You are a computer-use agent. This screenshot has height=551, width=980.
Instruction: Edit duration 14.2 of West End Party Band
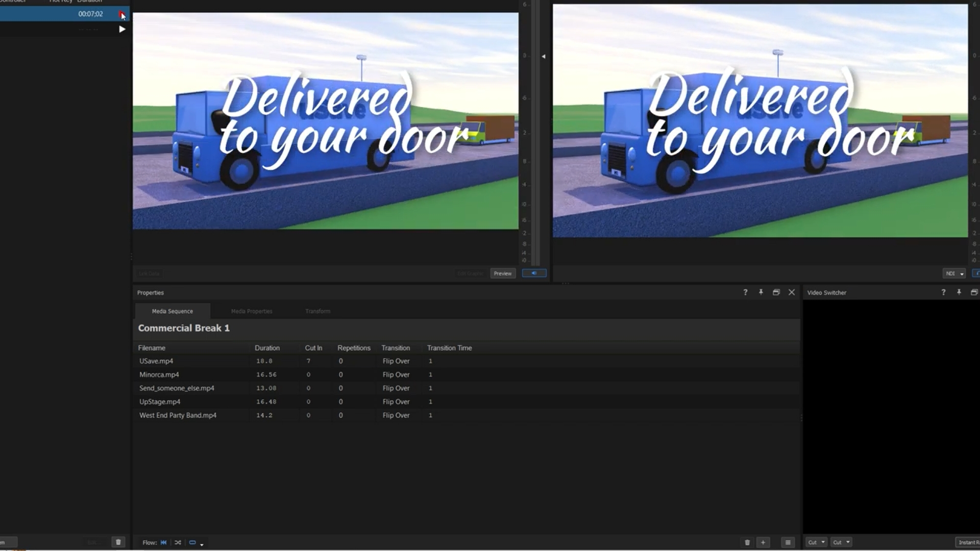264,415
